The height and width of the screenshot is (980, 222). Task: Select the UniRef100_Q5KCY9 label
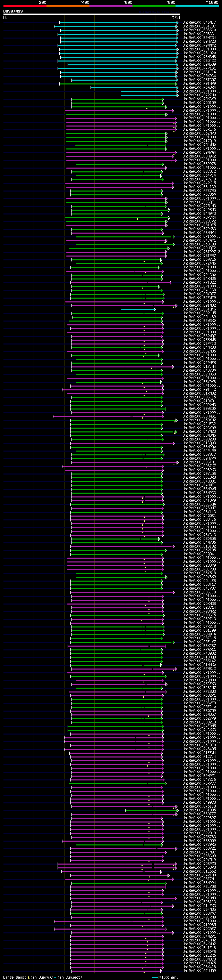coord(199,99)
